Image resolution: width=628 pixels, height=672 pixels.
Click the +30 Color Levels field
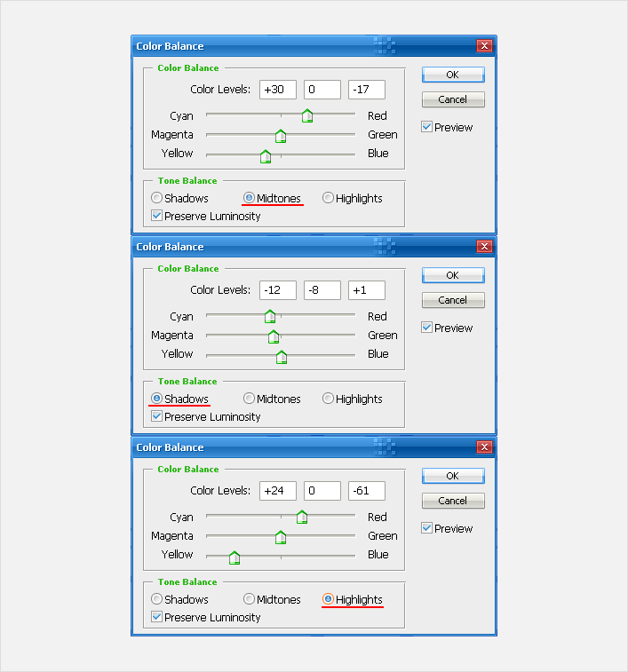pyautogui.click(x=278, y=90)
